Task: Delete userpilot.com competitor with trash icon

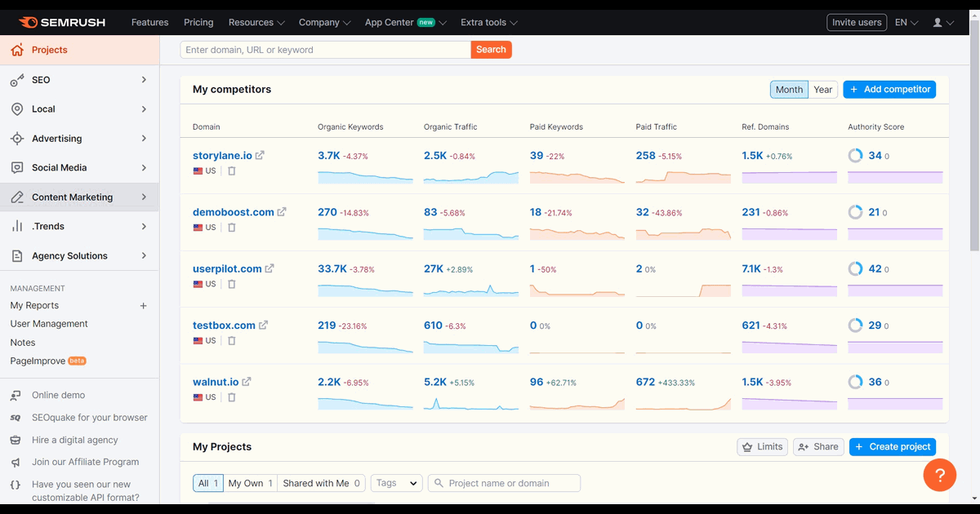Action: pos(232,284)
